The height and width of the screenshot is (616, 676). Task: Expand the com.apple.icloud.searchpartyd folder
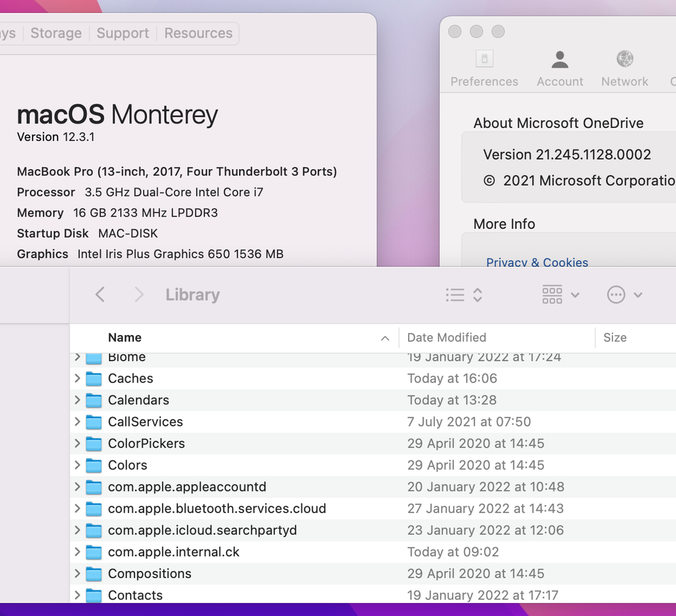click(77, 530)
